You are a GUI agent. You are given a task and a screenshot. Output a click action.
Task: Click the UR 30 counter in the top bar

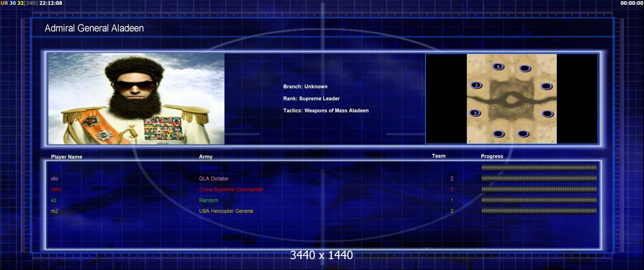point(8,3)
